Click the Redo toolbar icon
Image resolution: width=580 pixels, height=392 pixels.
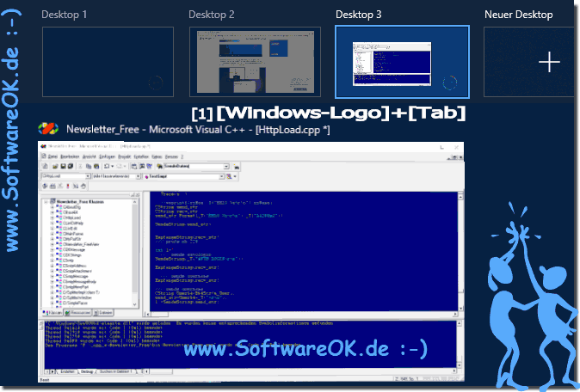point(119,166)
